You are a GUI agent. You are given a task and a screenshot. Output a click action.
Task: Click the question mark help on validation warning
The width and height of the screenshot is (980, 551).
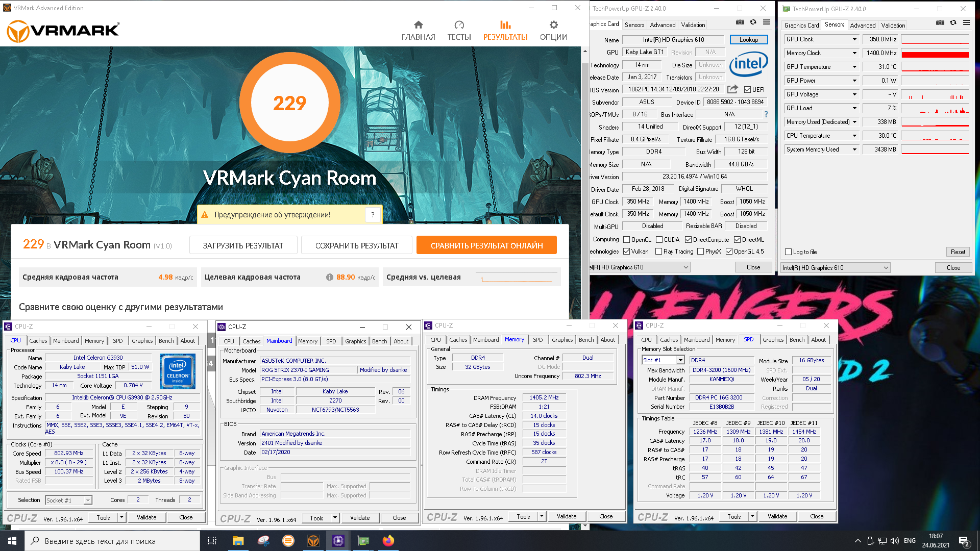point(373,215)
